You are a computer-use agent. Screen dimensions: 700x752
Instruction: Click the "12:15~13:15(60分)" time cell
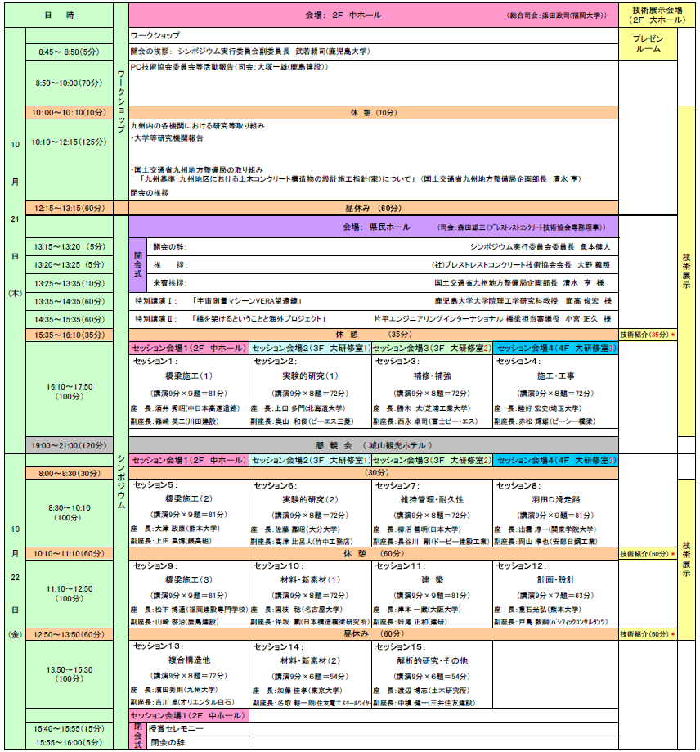click(x=70, y=208)
